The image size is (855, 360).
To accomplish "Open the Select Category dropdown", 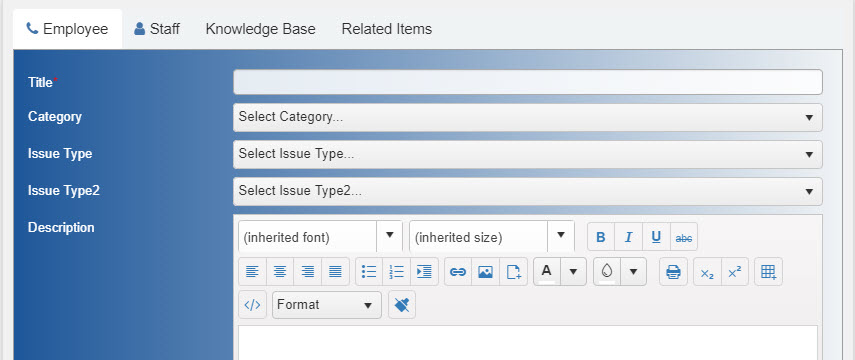I will click(x=527, y=117).
